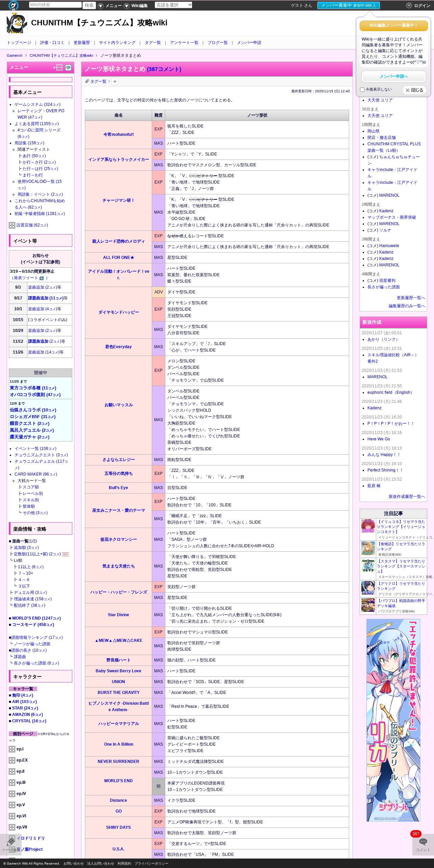
Task: Open the 今宵mofumofu!! song link
Action: click(x=118, y=135)
